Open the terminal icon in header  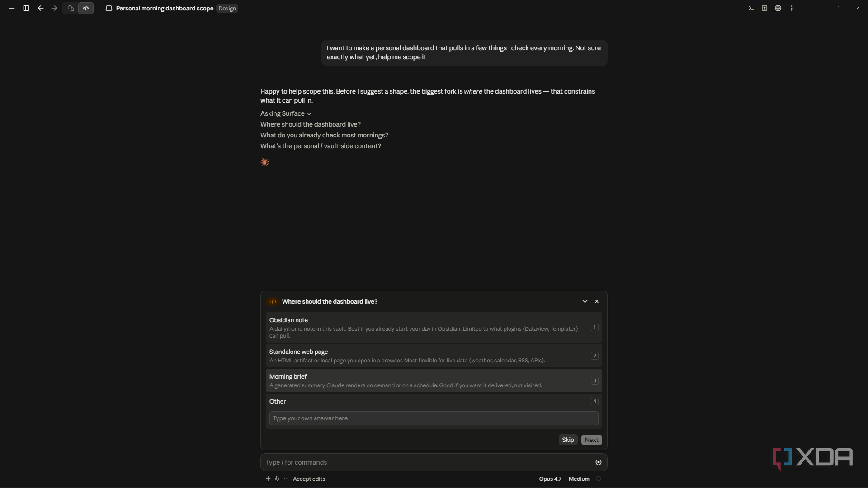point(751,8)
